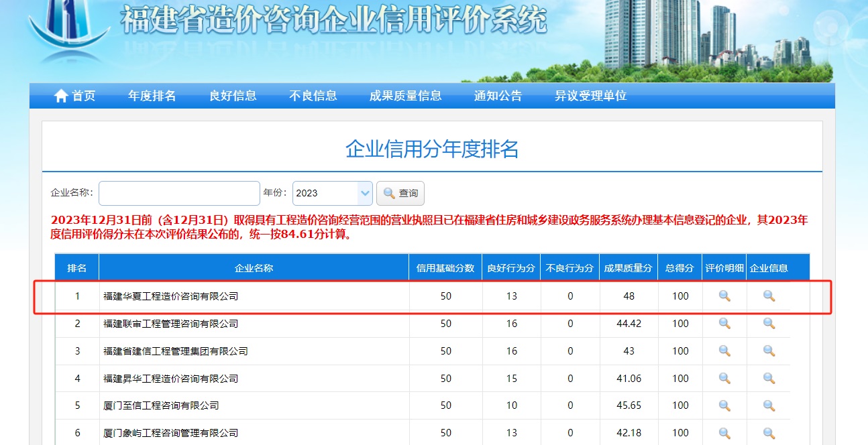Click the 查询 search button
This screenshot has height=445, width=868.
400,193
